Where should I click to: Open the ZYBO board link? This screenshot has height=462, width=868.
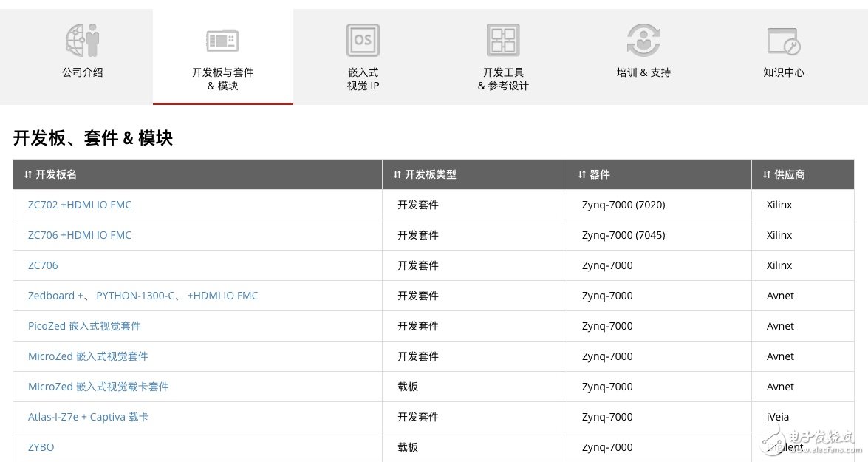pyautogui.click(x=41, y=447)
